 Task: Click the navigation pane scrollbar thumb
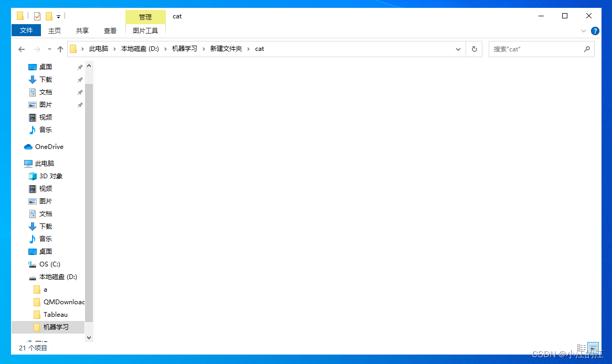pos(89,203)
